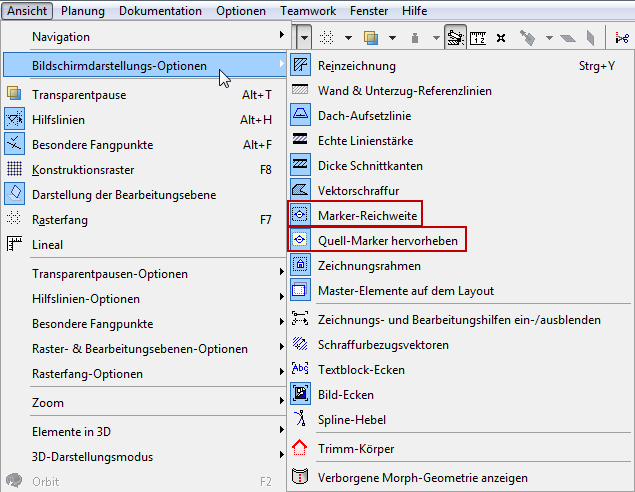The width and height of the screenshot is (635, 492).
Task: Toggle Rasterfang snapping
Action: tap(145, 220)
